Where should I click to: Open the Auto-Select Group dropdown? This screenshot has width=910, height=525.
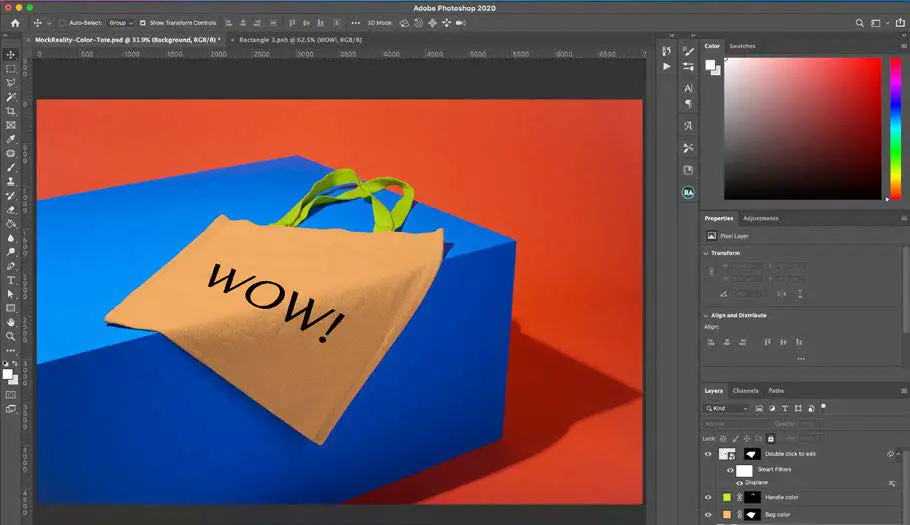121,23
